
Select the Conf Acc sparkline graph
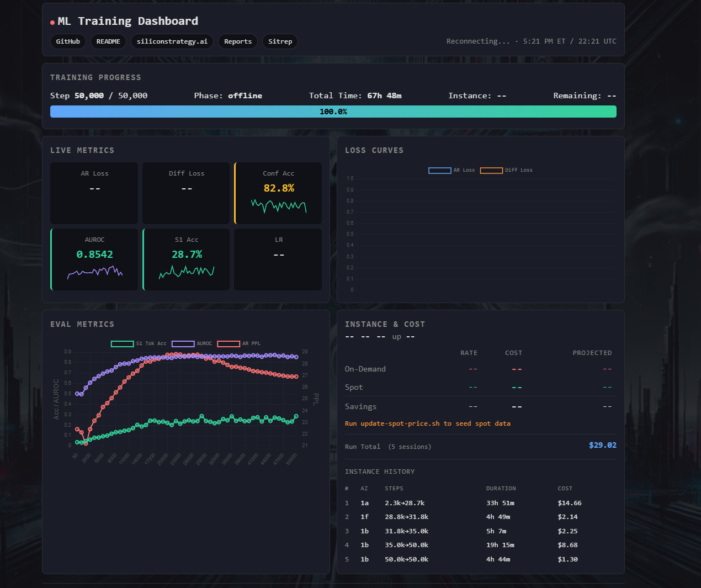278,206
